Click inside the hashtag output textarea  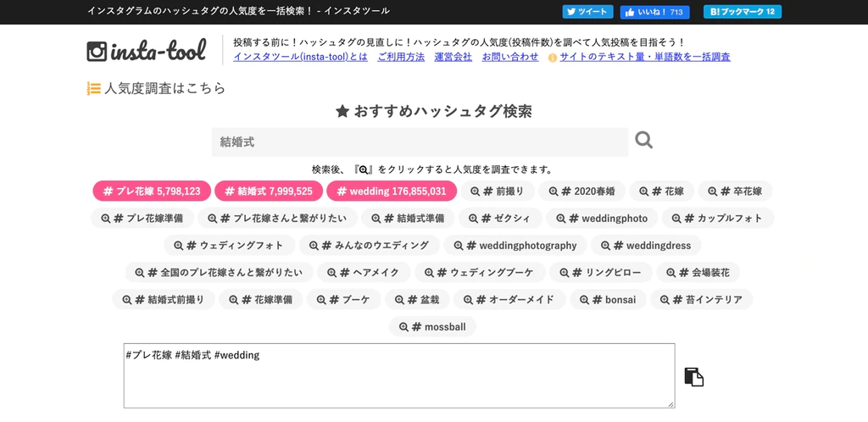tap(399, 375)
